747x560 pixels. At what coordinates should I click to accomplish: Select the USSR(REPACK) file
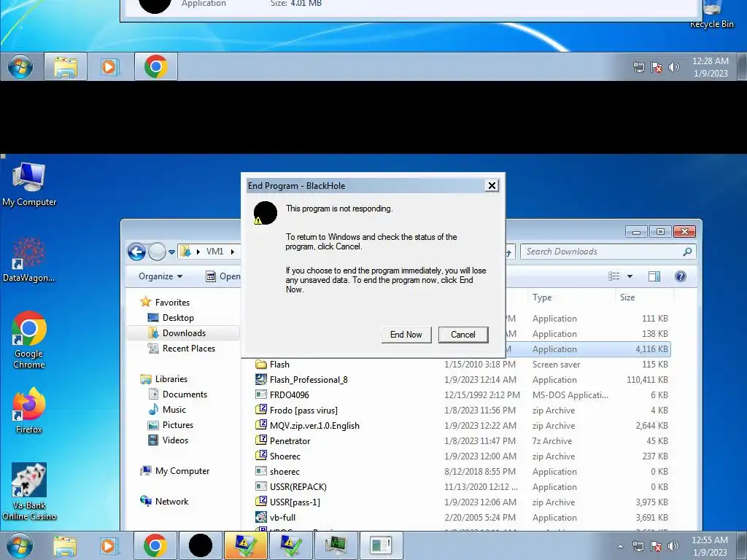coord(462,486)
